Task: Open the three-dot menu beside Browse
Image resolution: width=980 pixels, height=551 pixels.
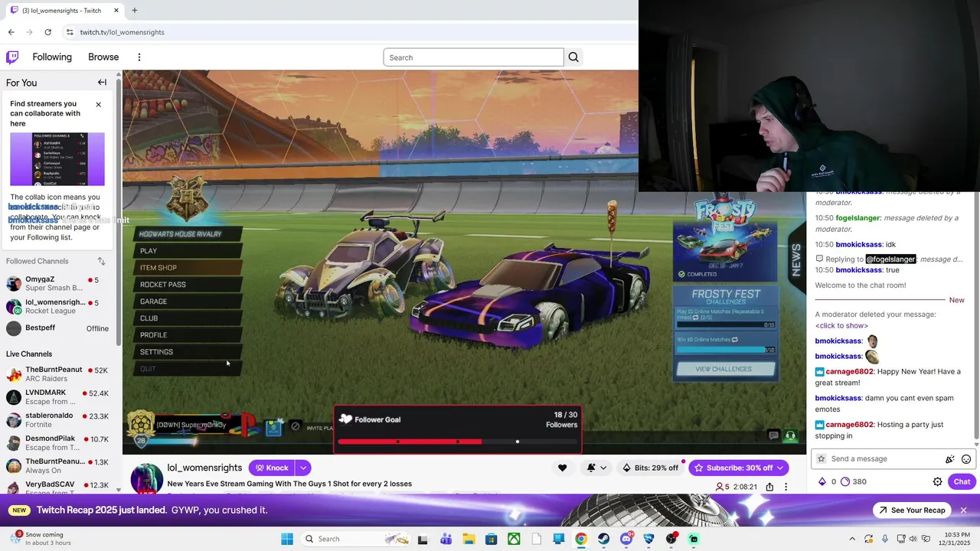Action: tap(139, 57)
